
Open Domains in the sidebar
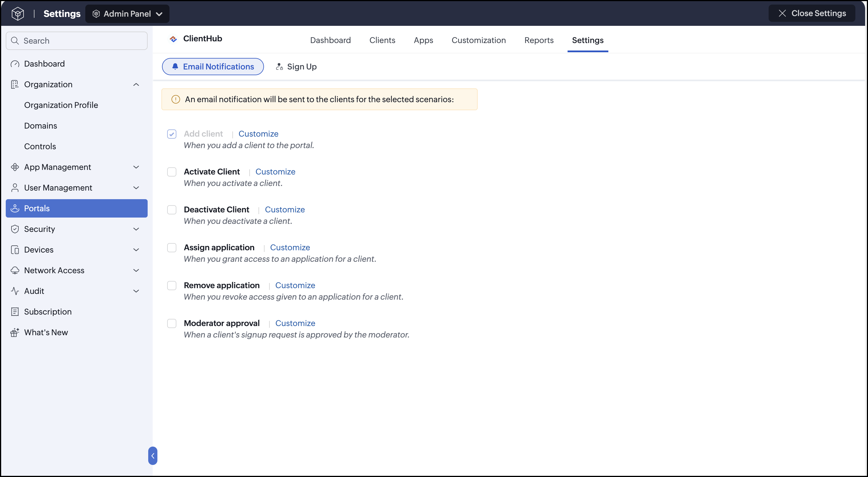(41, 126)
